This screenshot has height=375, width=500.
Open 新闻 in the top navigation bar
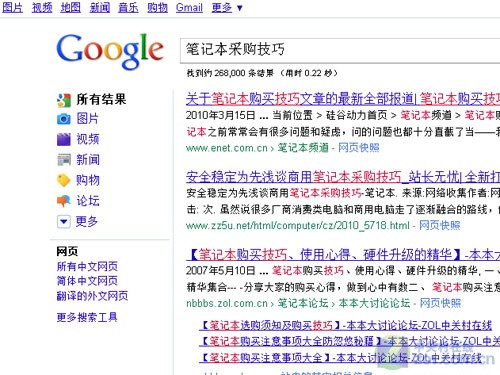[100, 7]
